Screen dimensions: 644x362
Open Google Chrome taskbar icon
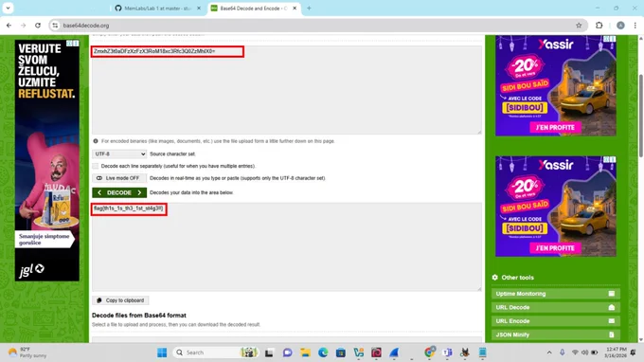[430, 353]
